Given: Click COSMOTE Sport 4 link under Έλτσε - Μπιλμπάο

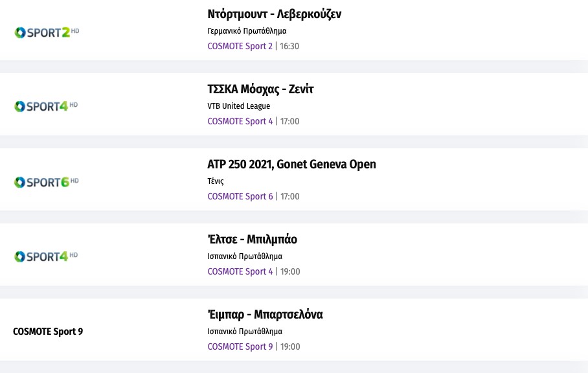Looking at the screenshot, I should coord(240,271).
